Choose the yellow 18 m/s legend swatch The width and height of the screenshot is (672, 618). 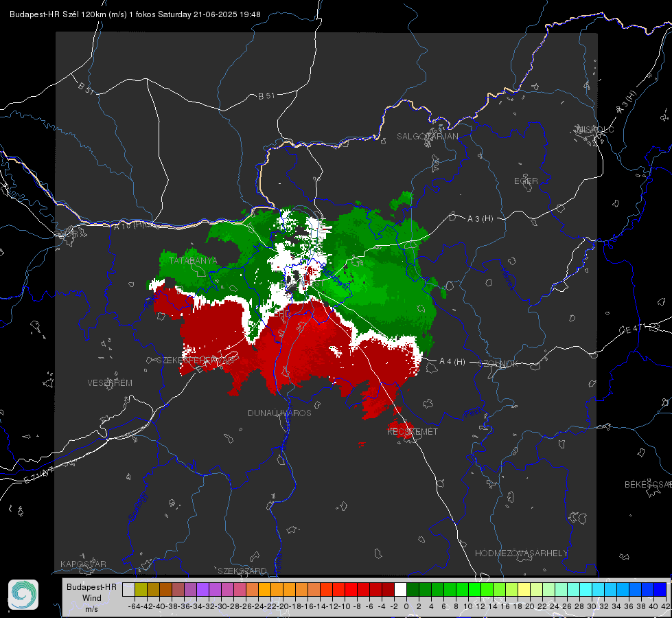coord(524,589)
